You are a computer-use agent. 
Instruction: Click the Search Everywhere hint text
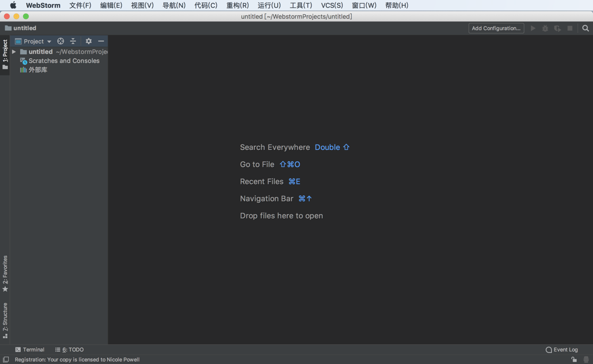pos(275,148)
